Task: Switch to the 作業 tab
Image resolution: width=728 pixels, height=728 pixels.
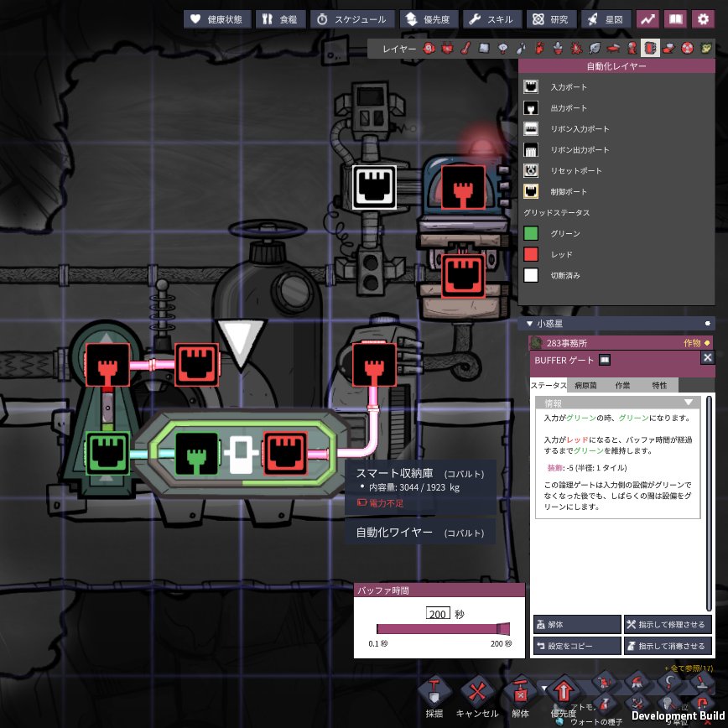Action: (622, 385)
